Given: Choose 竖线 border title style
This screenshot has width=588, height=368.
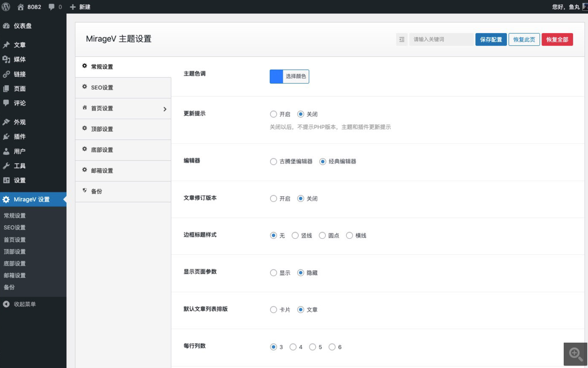Looking at the screenshot, I should [x=295, y=236].
